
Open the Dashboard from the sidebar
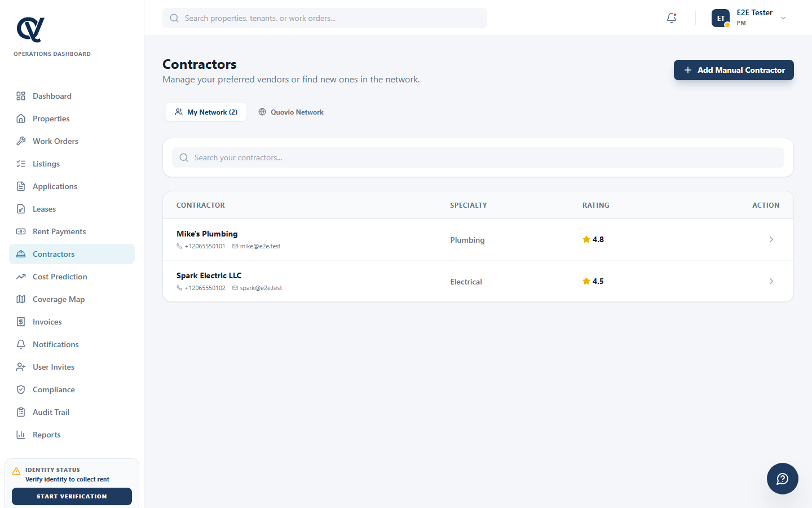[51, 96]
